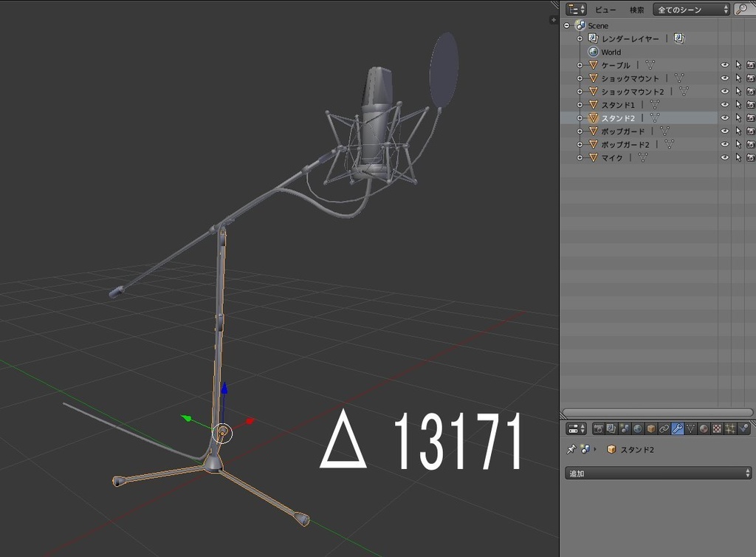Image resolution: width=756 pixels, height=557 pixels.
Task: Click the scene icon in properties breadcrumb
Action: pyautogui.click(x=585, y=449)
